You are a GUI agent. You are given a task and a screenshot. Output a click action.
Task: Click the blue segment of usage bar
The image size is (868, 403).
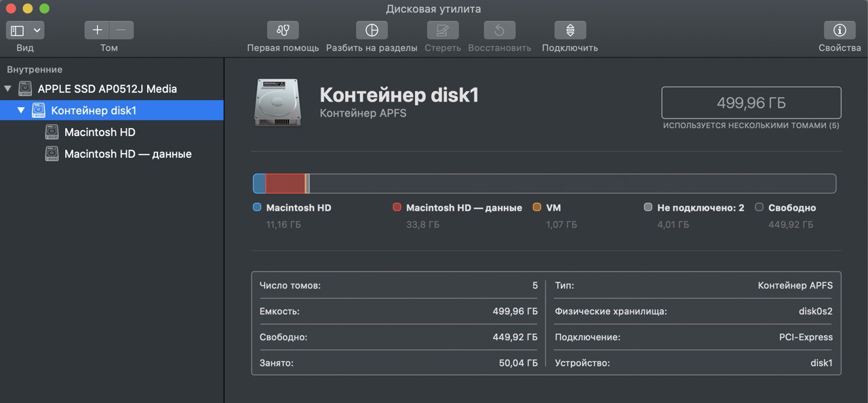(x=259, y=184)
